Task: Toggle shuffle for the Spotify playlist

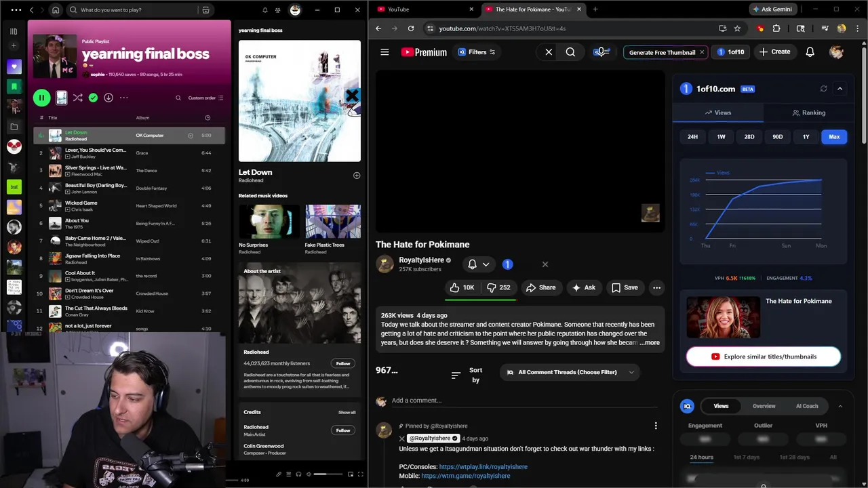Action: [x=78, y=98]
